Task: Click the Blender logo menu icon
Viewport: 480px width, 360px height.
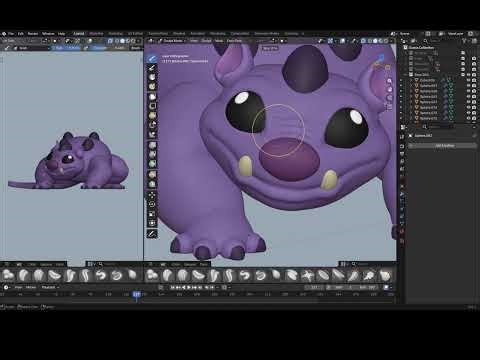Action: pos(4,34)
